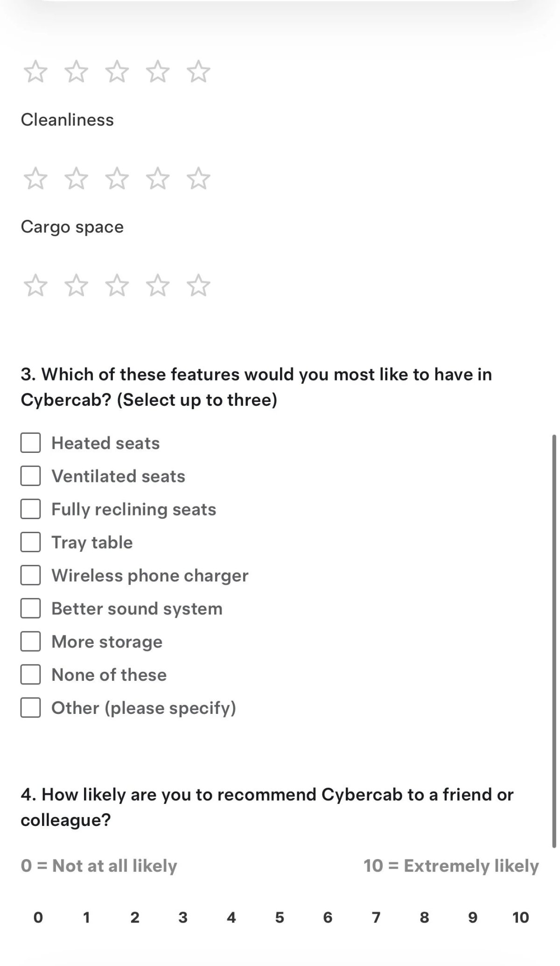Rate Cleanliness with five stars
560x966 pixels.
(198, 178)
